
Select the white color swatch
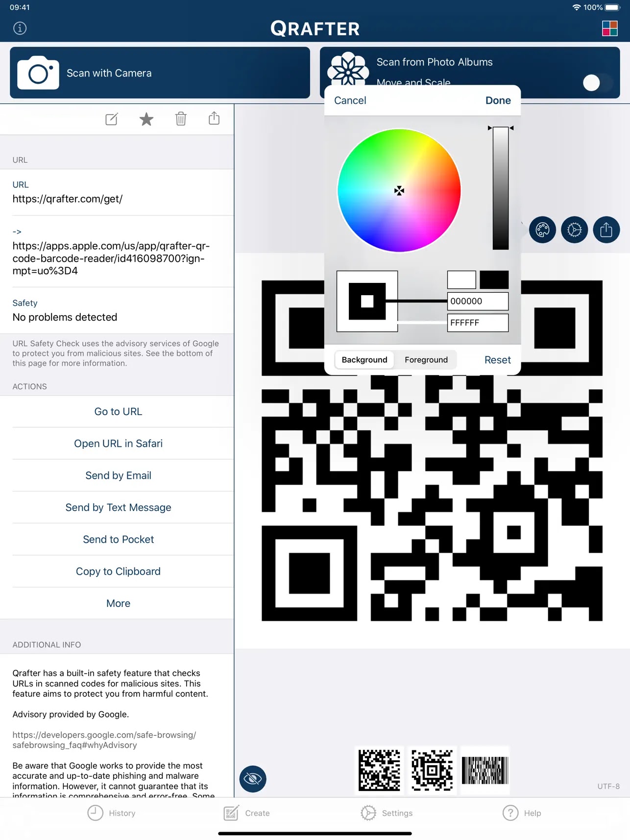(x=461, y=280)
